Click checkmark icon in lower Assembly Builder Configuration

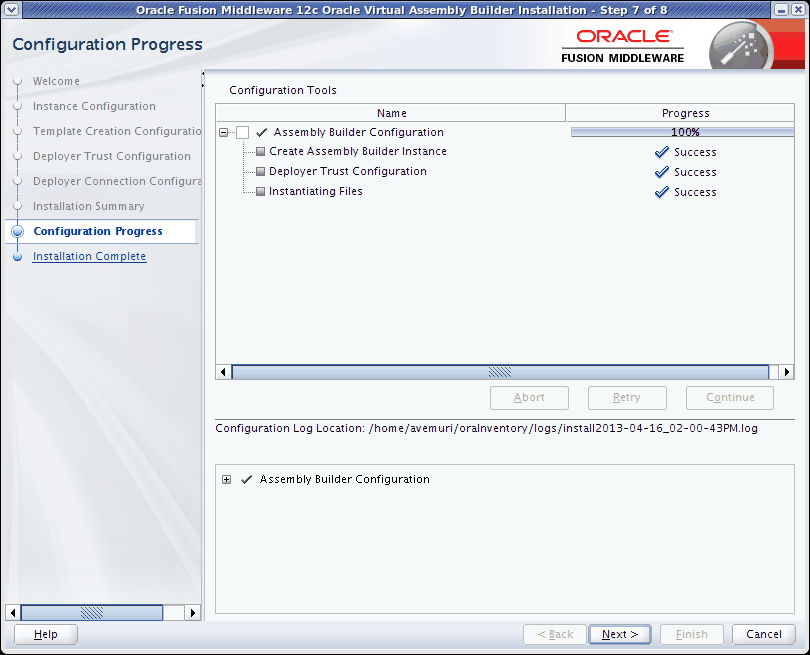tap(246, 479)
